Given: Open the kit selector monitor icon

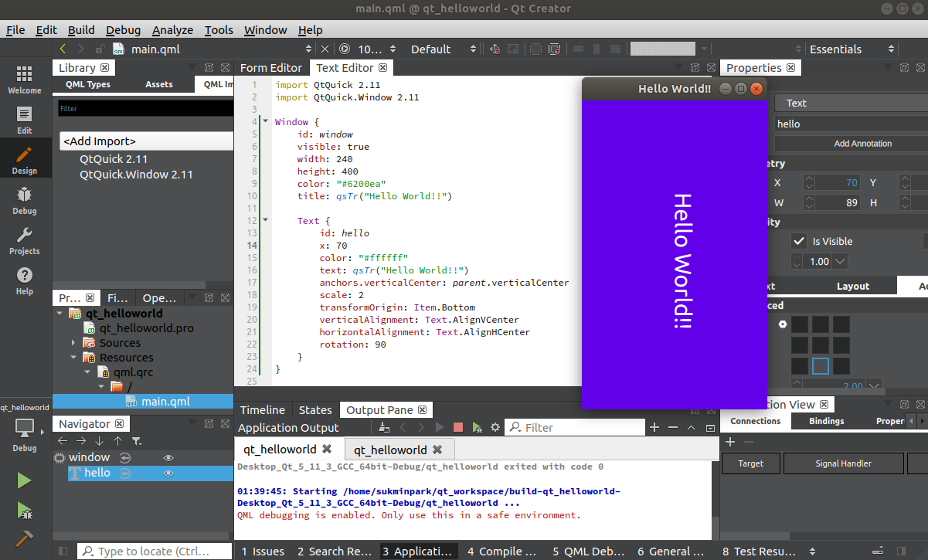Looking at the screenshot, I should [x=25, y=427].
